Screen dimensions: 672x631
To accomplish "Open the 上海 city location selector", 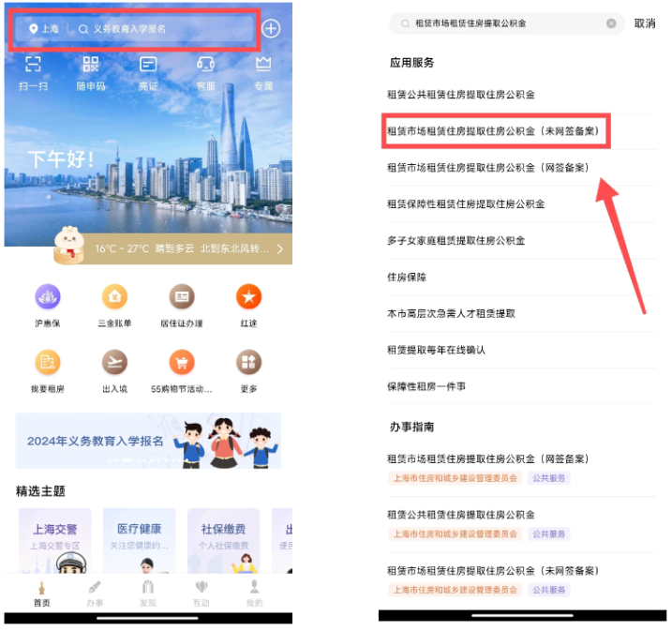I will (44, 29).
